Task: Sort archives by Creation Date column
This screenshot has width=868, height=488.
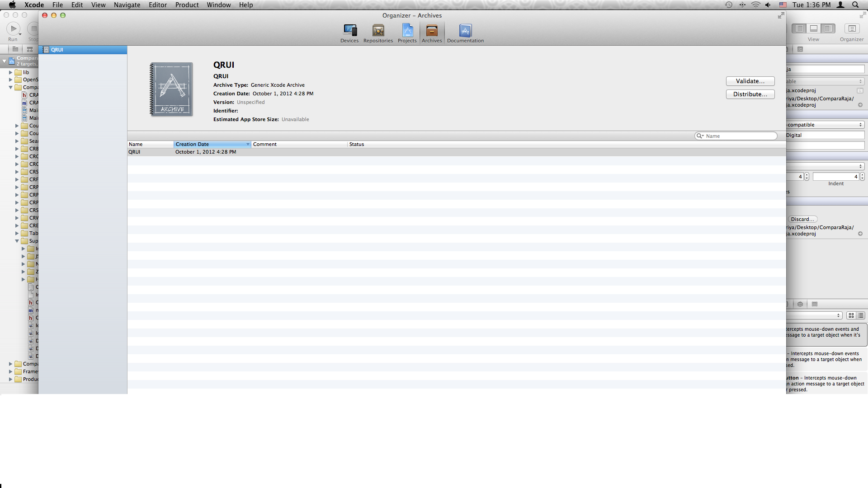Action: 212,144
